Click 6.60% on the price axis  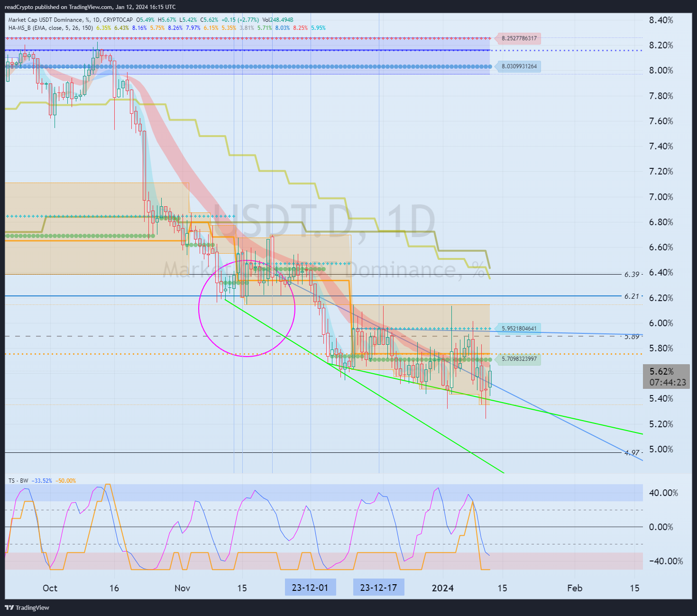coord(661,247)
